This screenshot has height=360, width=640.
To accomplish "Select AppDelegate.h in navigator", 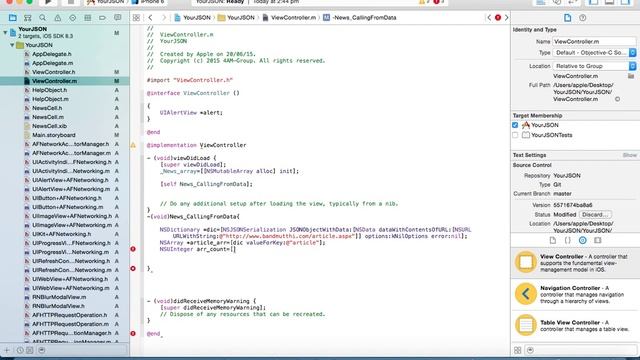I will point(51,54).
